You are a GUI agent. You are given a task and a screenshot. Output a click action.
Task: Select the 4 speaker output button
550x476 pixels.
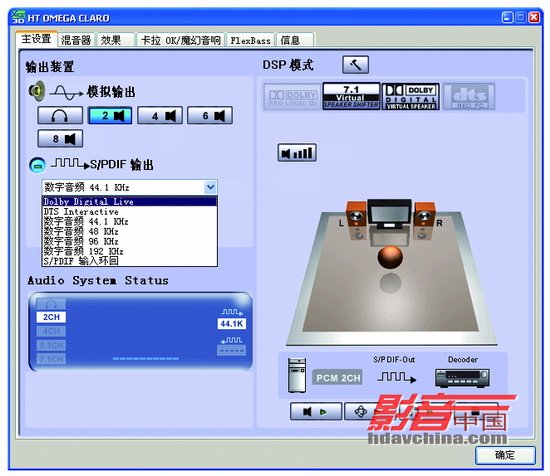160,115
